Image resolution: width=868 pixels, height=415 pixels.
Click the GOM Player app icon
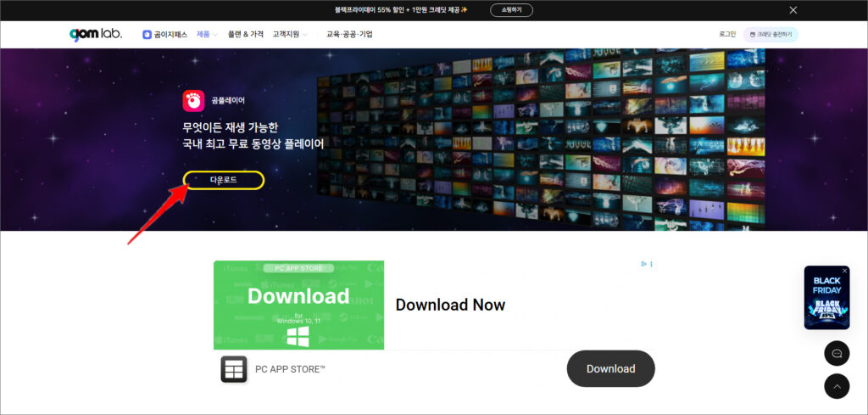(193, 101)
